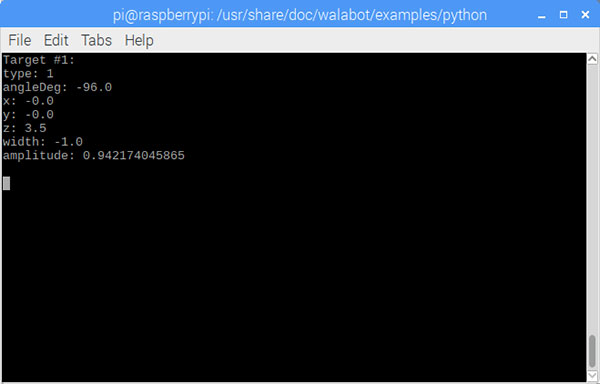Click the amplitude value 0.942174045865
Screen dimensions: 600x384
pos(134,155)
